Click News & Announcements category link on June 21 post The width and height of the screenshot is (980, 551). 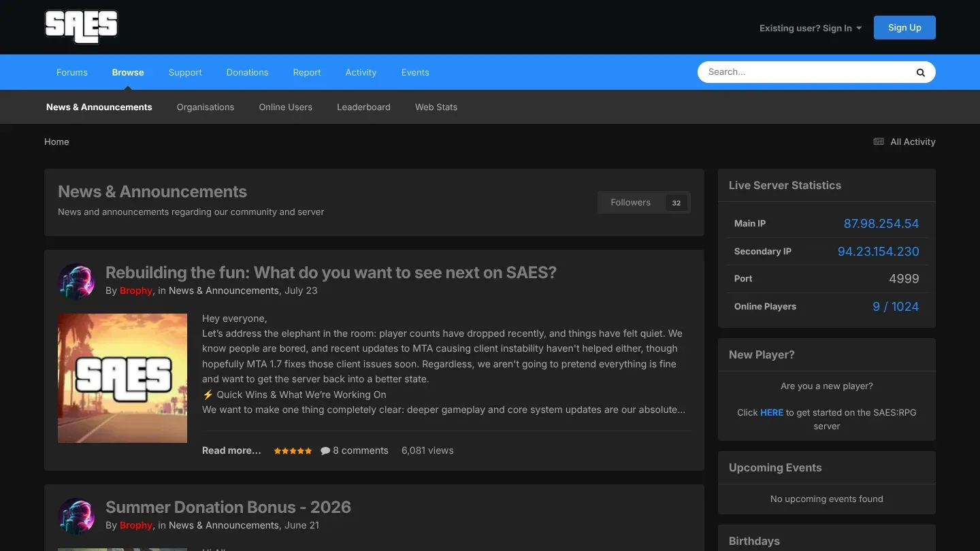coord(224,525)
